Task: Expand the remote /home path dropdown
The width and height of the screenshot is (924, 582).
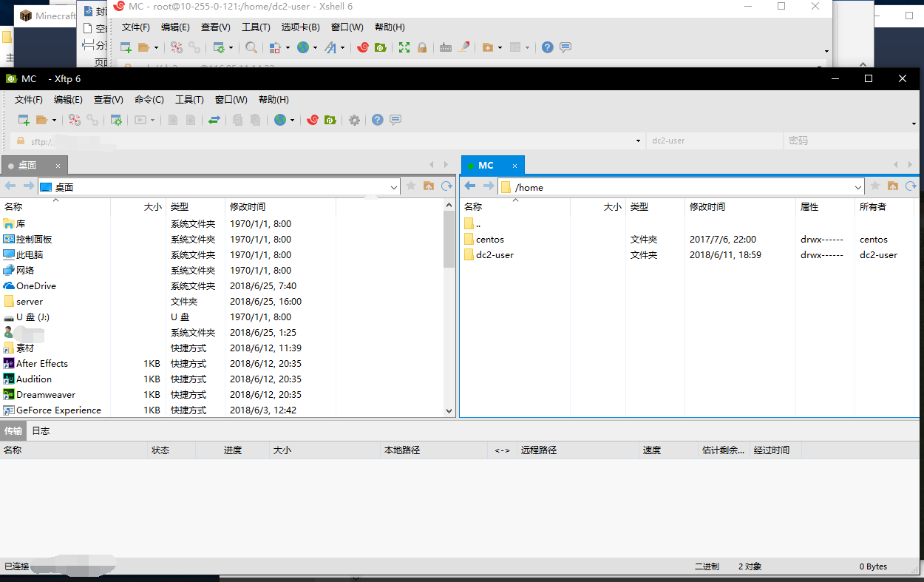Action: pos(858,187)
